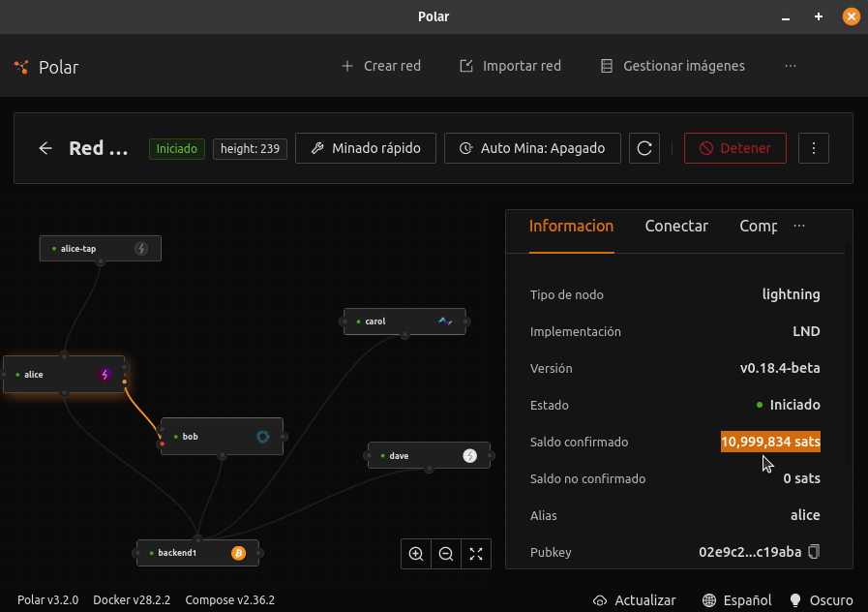Open the top navigation overflow menu
This screenshot has height=612, width=868.
pos(791,66)
